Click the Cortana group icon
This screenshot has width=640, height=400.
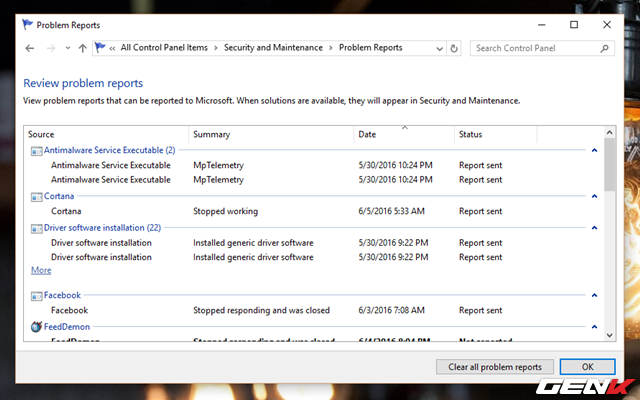(x=37, y=197)
